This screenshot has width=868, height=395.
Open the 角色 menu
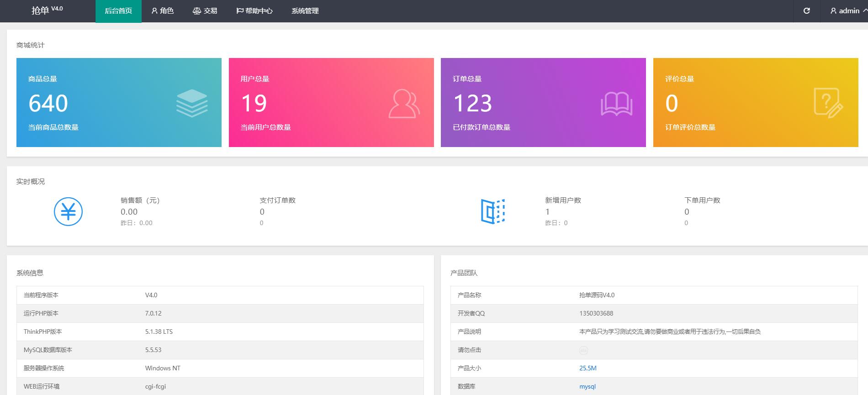click(163, 11)
